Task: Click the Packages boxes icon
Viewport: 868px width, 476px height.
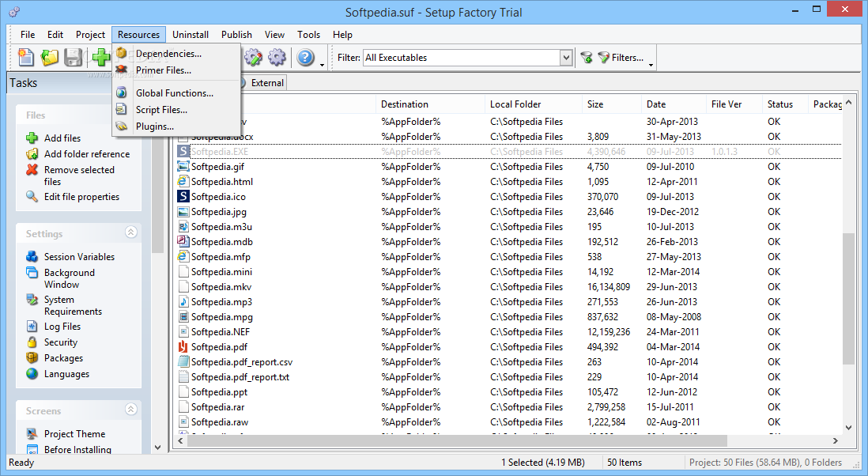Action: 32,358
